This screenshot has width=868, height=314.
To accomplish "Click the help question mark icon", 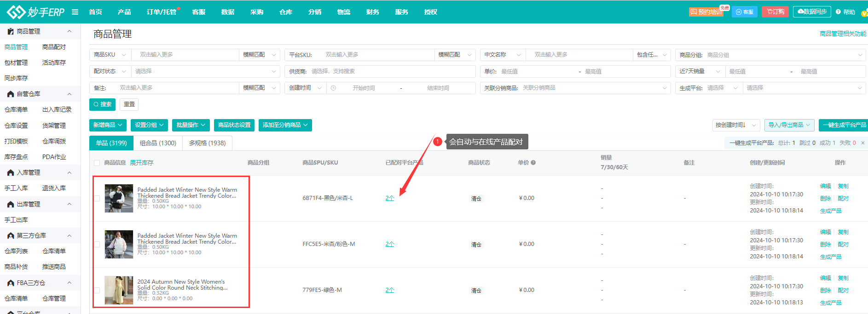I will (838, 12).
